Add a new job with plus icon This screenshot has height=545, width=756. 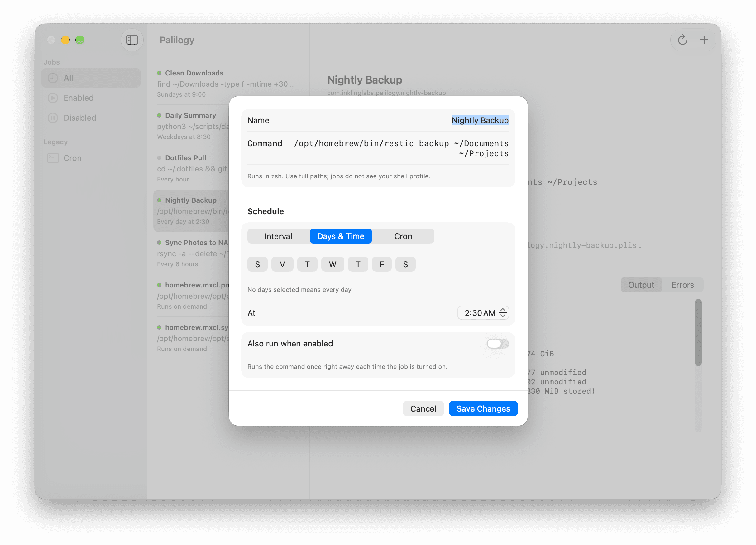click(704, 40)
